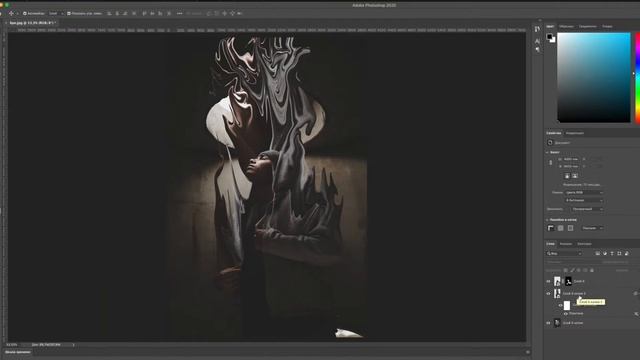Switch to the Градиенты tab
The width and height of the screenshot is (640, 360).
tap(588, 27)
